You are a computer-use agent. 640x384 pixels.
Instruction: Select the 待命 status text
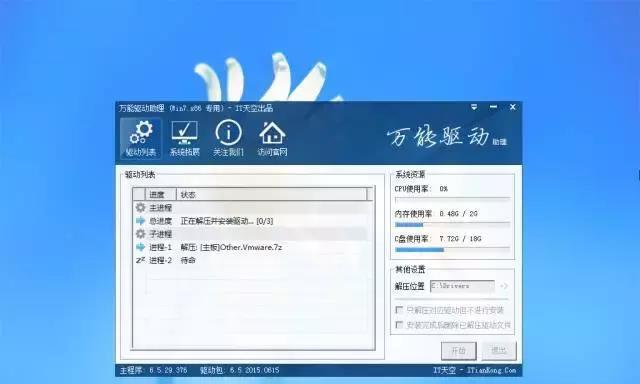pos(188,260)
